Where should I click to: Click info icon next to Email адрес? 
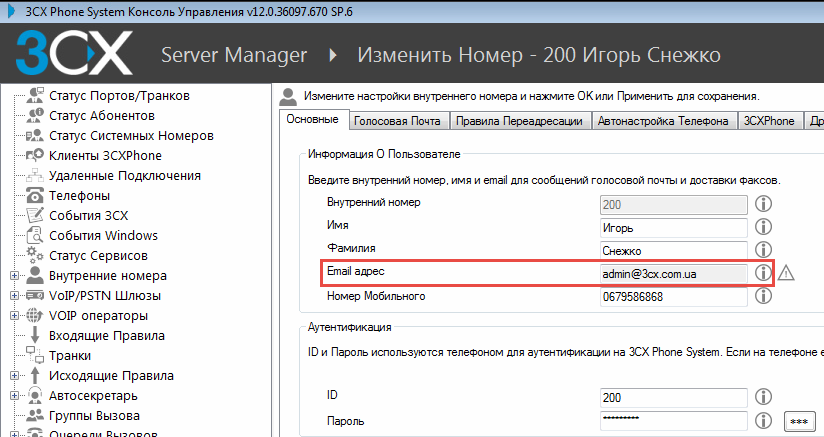(763, 273)
